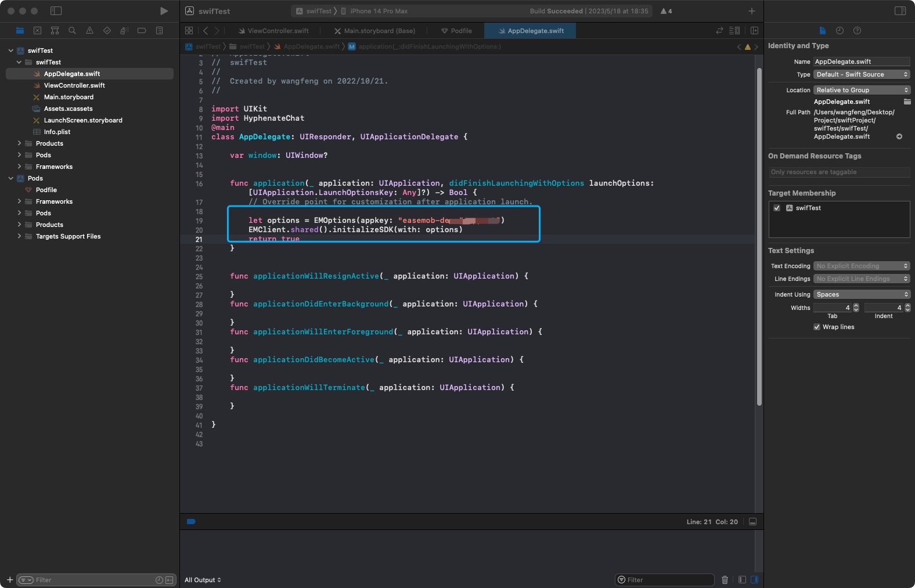Open Indent Using Spaces dropdown

point(862,294)
